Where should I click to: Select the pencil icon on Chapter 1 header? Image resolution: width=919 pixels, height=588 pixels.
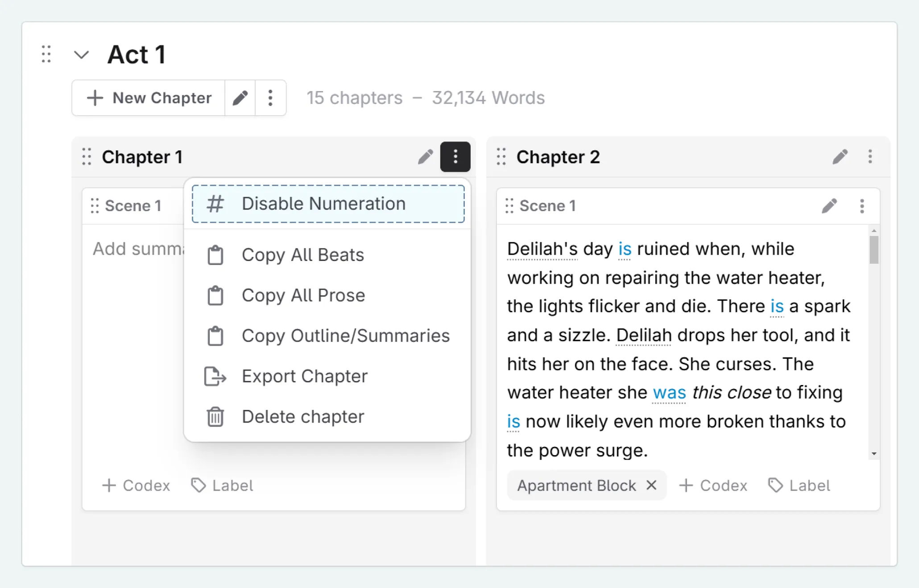click(425, 157)
